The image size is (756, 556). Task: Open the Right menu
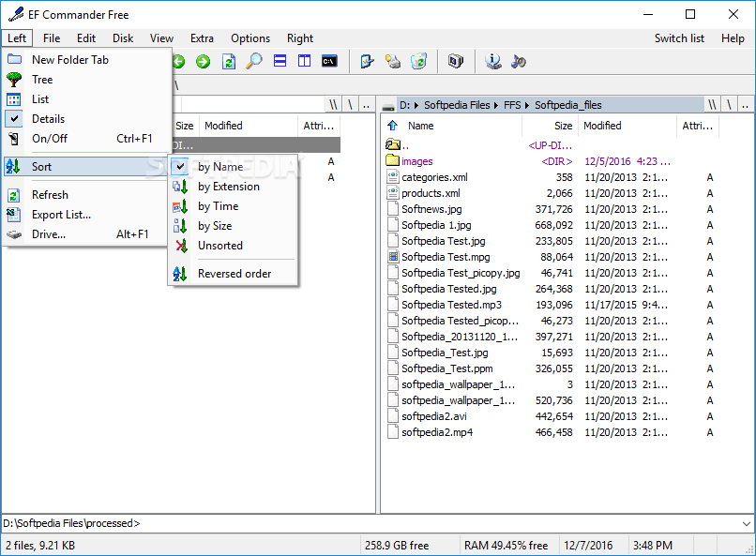tap(300, 38)
